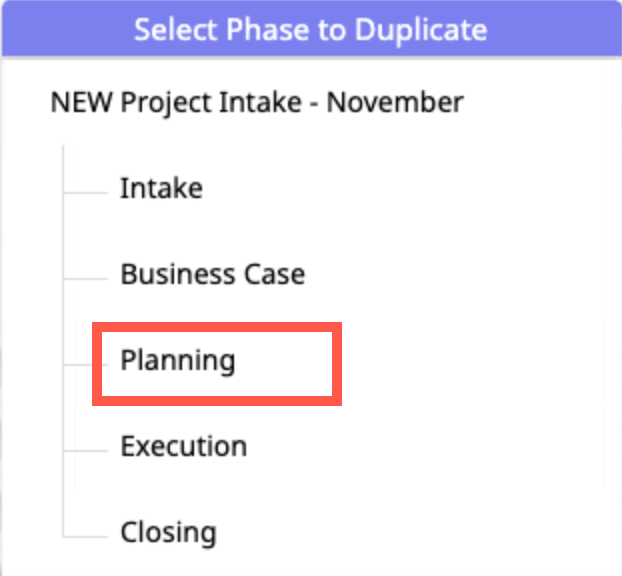Click tree connector next to Closing
622x576 pixels.
coord(86,535)
